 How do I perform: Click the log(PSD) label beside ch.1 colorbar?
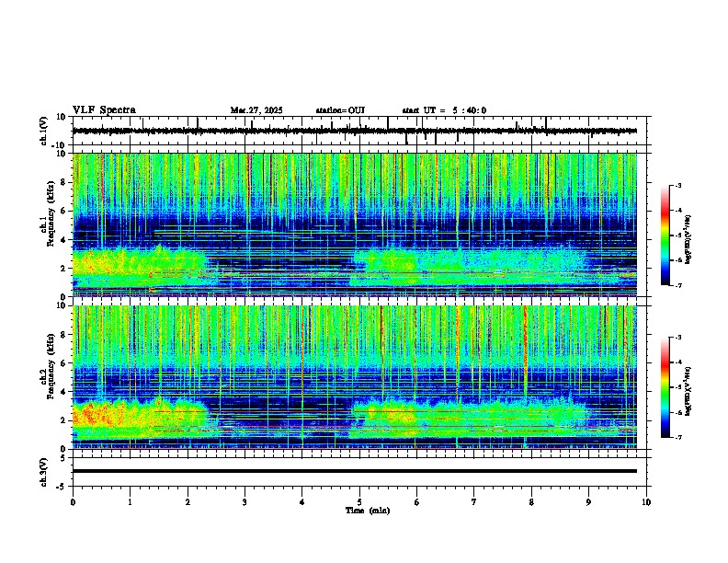(688, 240)
